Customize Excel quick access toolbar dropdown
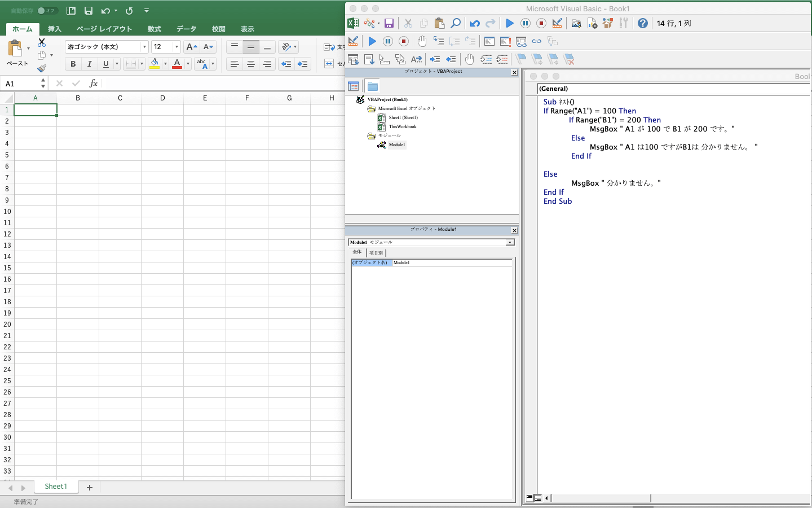 coord(147,11)
